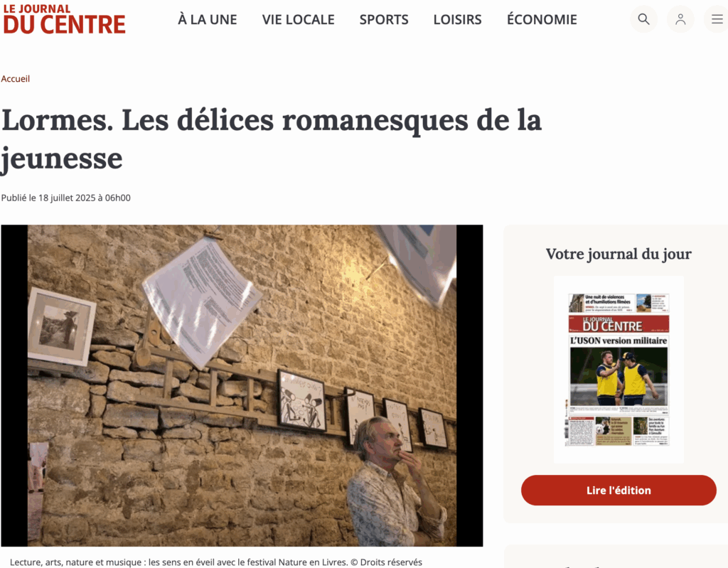Click the framed drawing in the article photo
Image resolution: width=728 pixels, height=568 pixels.
[x=301, y=401]
